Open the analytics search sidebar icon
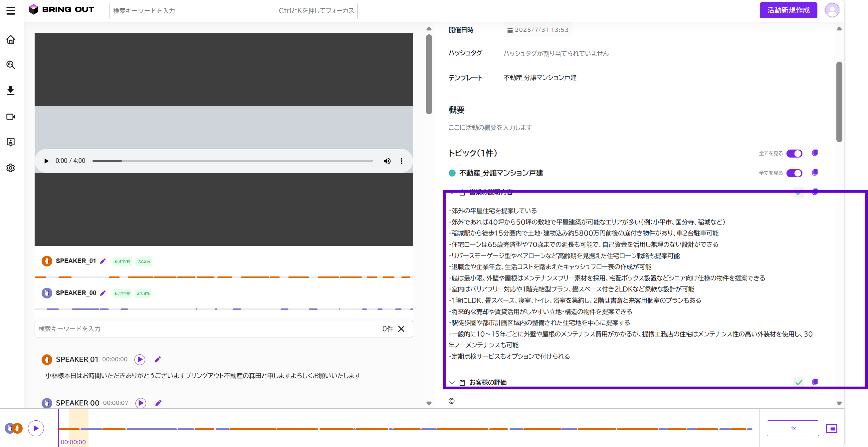 pyautogui.click(x=11, y=65)
